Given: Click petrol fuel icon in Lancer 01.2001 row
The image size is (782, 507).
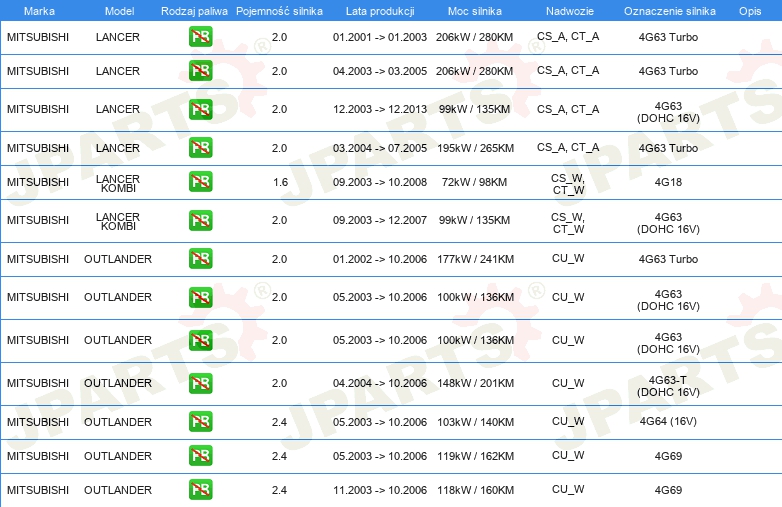Looking at the screenshot, I should [x=200, y=36].
